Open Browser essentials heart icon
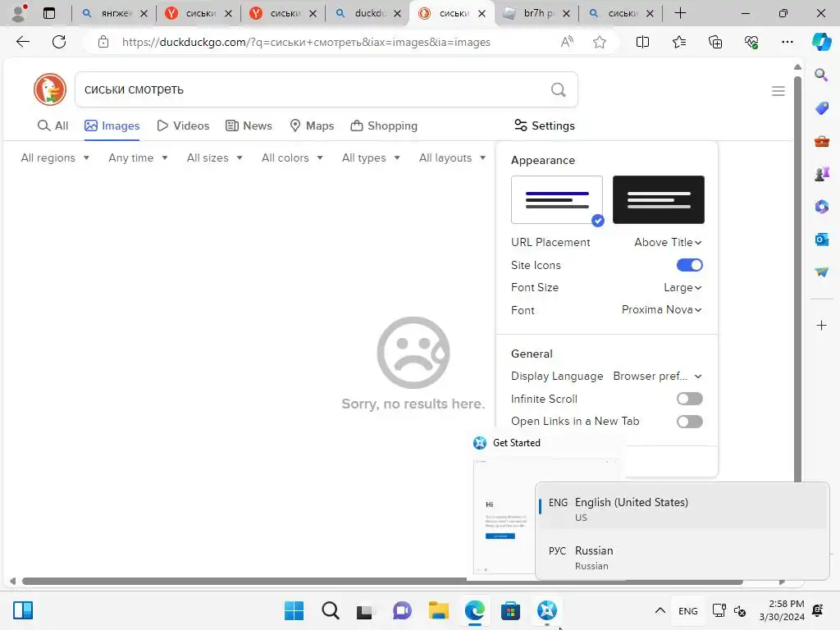 pos(751,42)
